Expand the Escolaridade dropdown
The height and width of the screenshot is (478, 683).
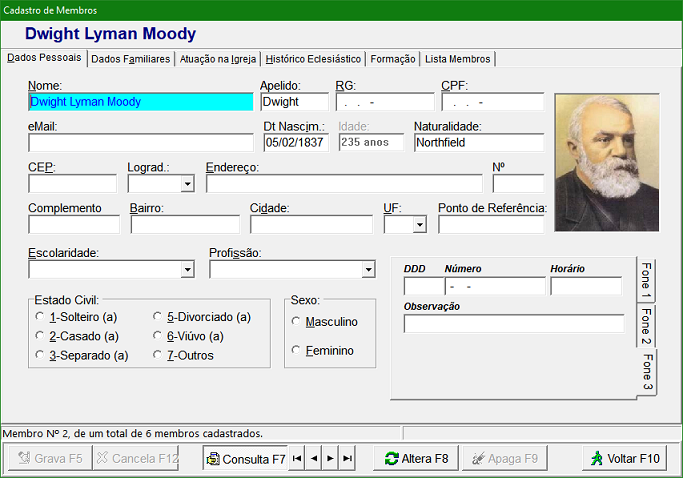coord(187,269)
